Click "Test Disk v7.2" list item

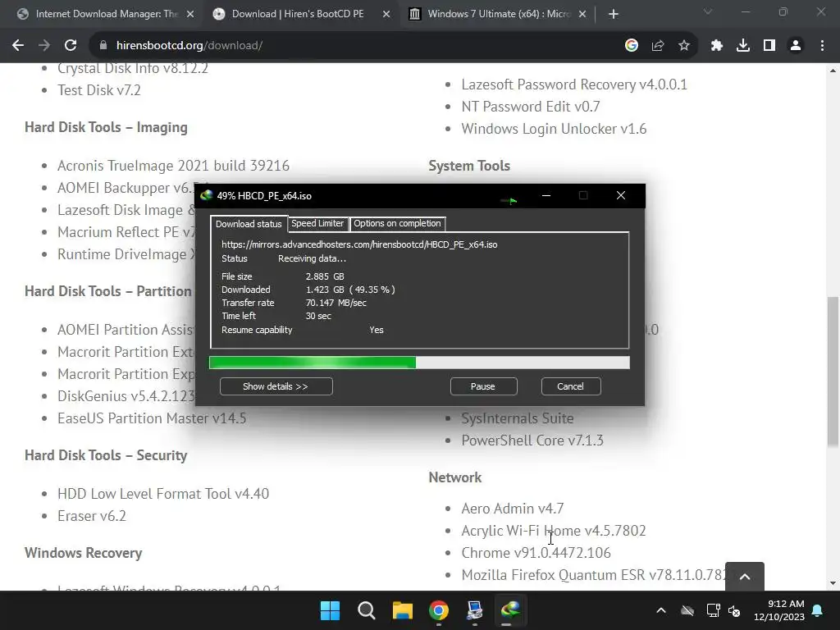[99, 90]
